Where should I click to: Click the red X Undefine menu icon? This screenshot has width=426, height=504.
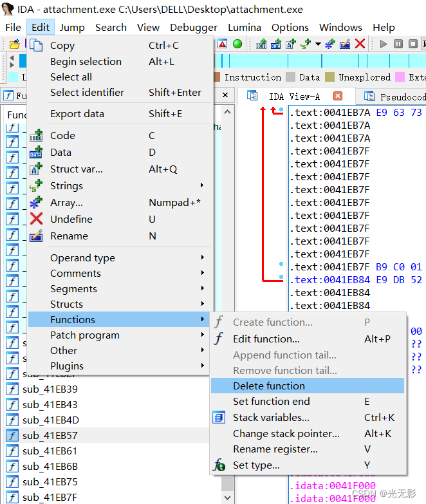point(36,219)
